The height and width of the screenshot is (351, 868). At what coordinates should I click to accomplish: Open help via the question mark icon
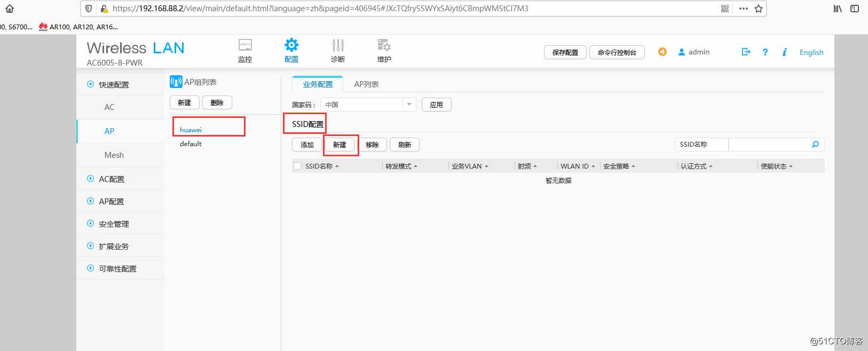pos(765,52)
